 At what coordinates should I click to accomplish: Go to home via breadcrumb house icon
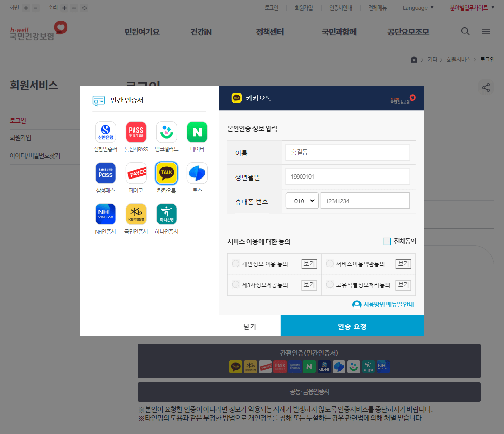pyautogui.click(x=414, y=60)
